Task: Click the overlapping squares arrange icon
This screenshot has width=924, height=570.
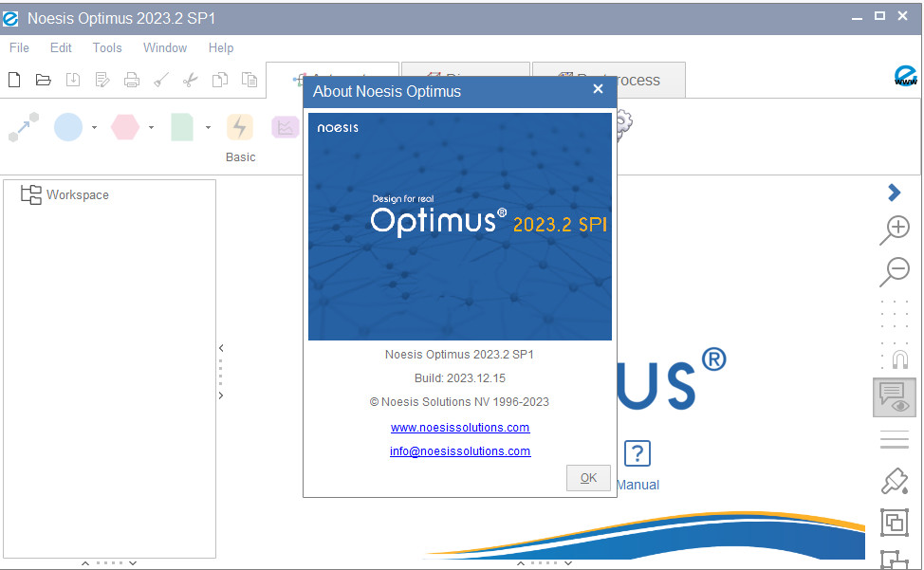Action: (894, 523)
